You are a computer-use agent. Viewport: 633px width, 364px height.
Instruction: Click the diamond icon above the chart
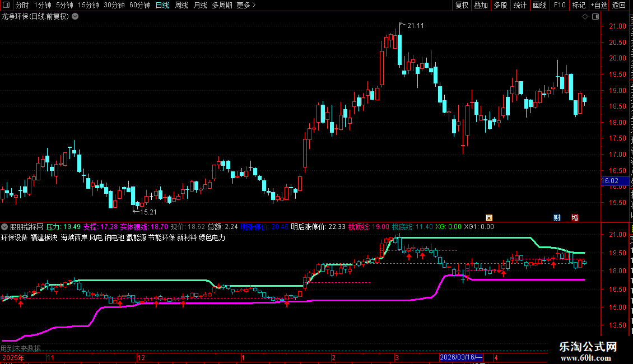click(x=585, y=17)
